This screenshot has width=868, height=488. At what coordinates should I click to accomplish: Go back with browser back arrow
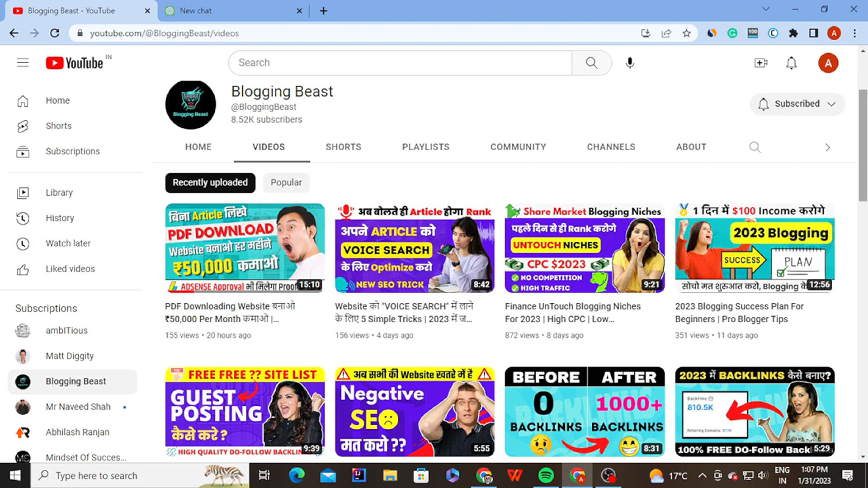(14, 33)
